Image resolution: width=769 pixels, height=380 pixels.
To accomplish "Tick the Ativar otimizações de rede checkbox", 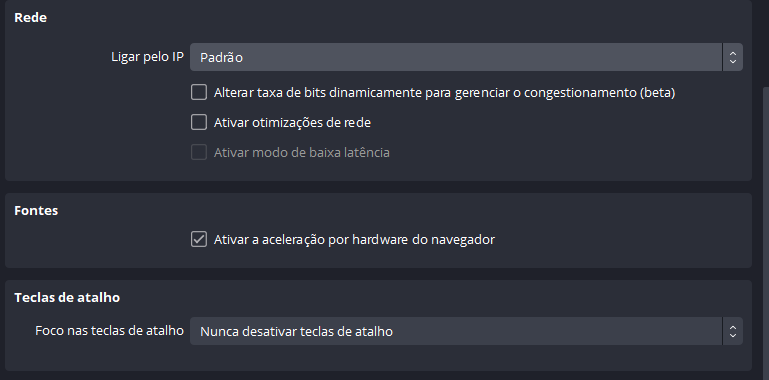I will coord(199,122).
